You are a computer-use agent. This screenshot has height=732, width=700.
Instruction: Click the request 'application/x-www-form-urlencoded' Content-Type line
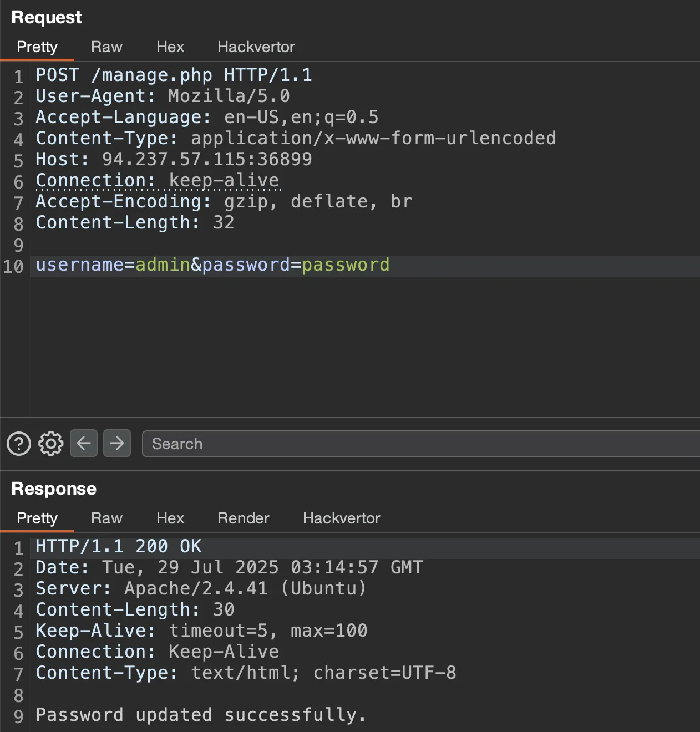[296, 138]
